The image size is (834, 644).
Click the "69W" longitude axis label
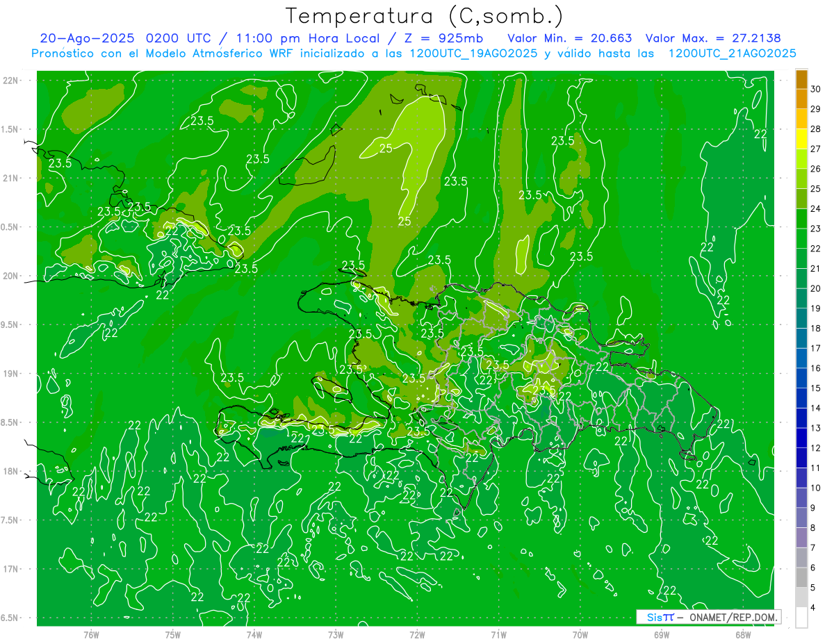point(661,635)
